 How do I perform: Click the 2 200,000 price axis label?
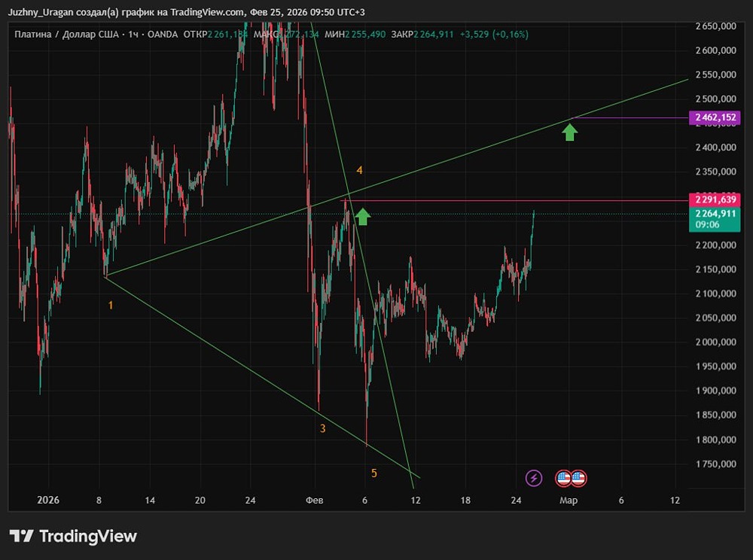[715, 245]
